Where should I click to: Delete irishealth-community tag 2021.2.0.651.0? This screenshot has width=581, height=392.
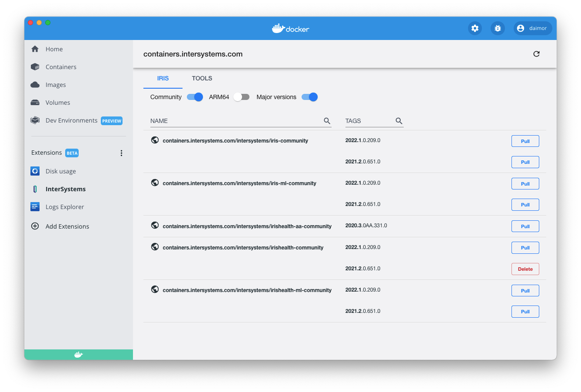(525, 269)
